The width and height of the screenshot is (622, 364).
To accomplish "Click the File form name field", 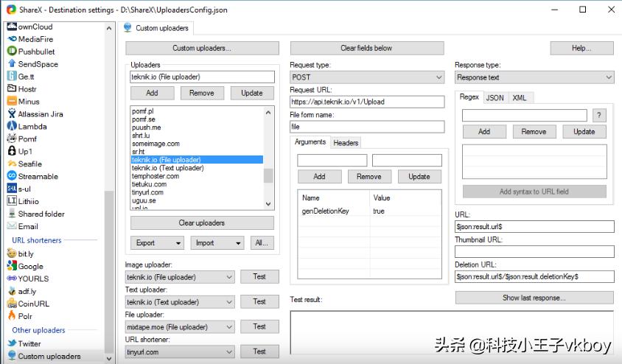I will pos(367,127).
